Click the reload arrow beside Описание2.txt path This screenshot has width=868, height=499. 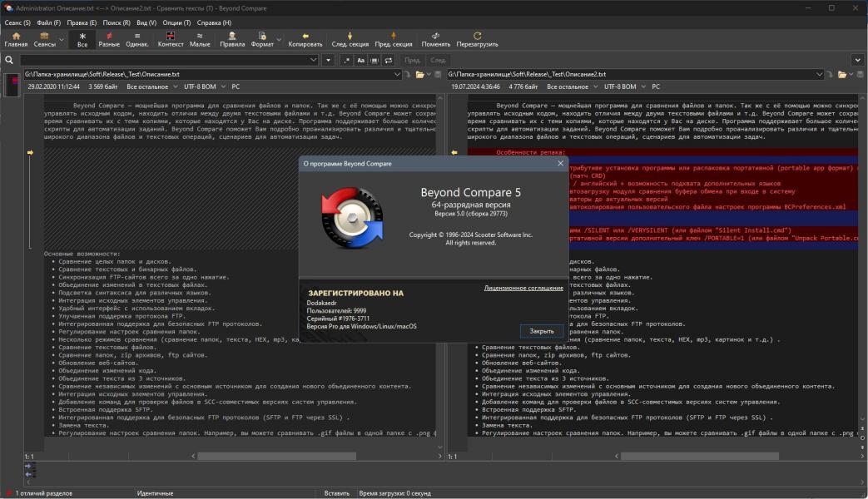tap(830, 74)
